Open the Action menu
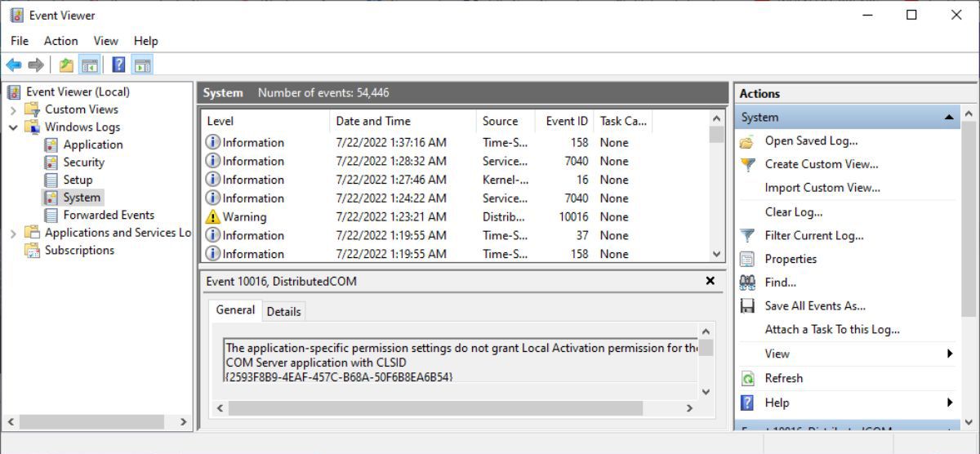This screenshot has width=980, height=454. click(60, 41)
